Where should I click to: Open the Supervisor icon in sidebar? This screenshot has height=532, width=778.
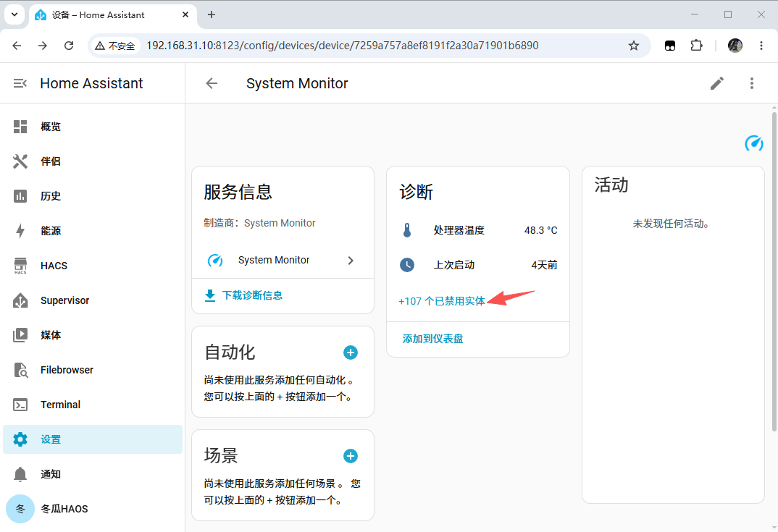pyautogui.click(x=20, y=300)
